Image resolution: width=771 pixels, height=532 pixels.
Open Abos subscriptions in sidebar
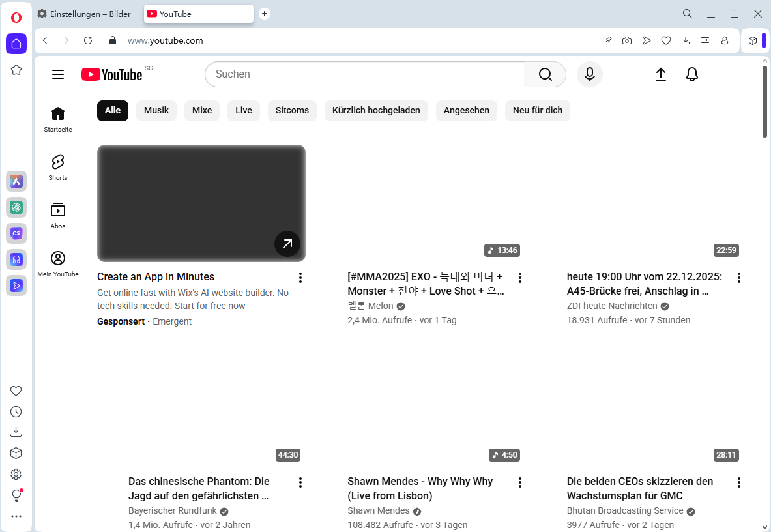click(58, 215)
